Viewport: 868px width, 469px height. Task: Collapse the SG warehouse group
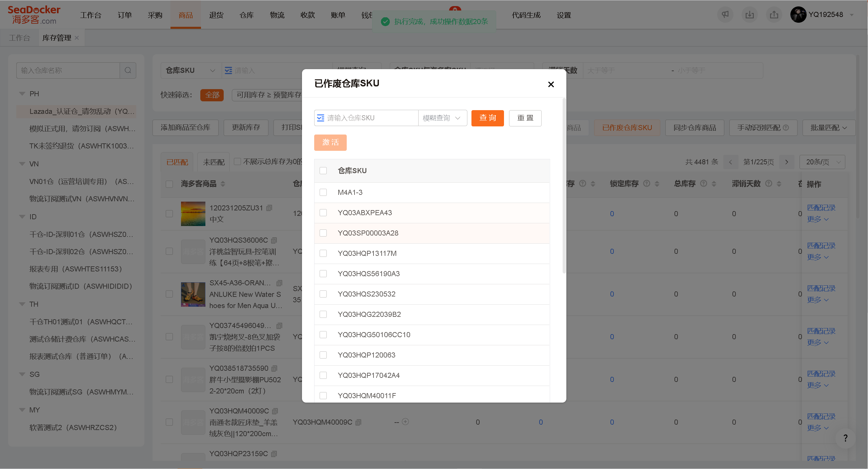coord(22,374)
